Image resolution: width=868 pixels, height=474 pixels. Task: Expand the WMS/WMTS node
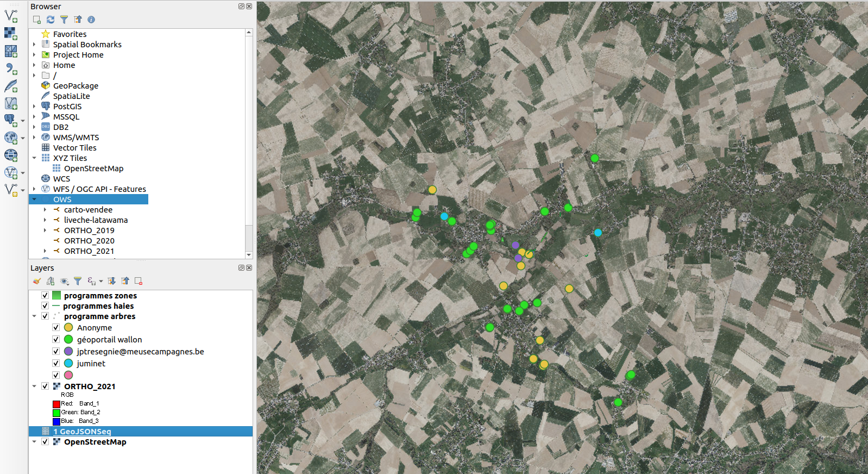(34, 138)
